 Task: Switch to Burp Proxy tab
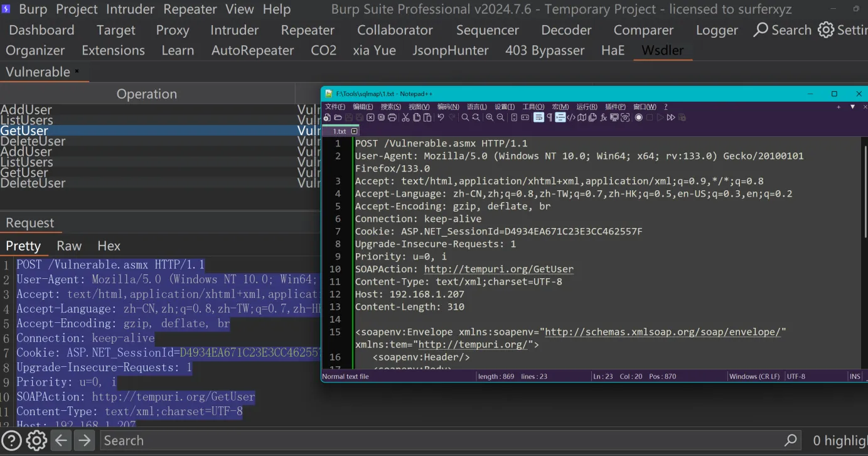point(172,30)
